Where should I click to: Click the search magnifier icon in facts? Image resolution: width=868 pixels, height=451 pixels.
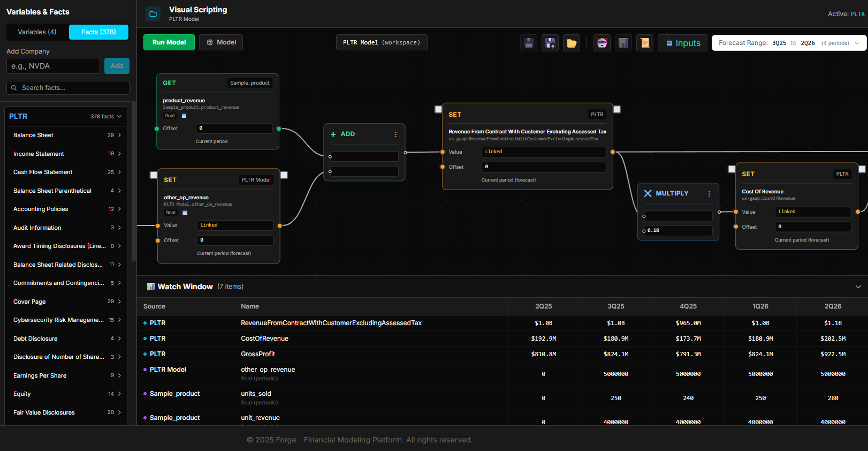coord(14,88)
